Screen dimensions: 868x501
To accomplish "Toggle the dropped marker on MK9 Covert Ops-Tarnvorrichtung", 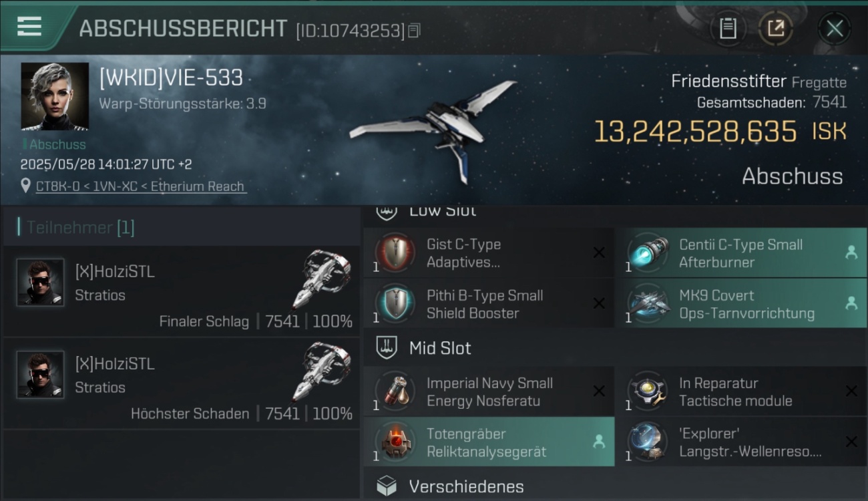I will click(x=851, y=303).
